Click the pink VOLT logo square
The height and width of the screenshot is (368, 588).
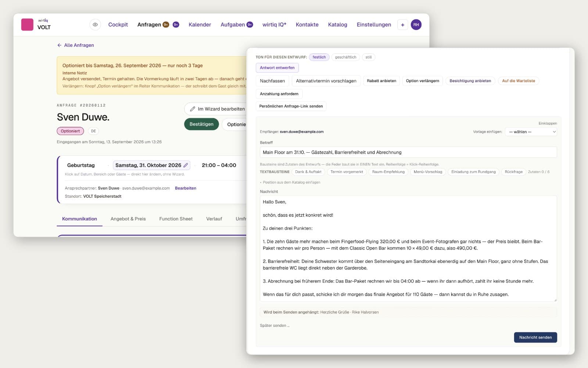pyautogui.click(x=27, y=25)
